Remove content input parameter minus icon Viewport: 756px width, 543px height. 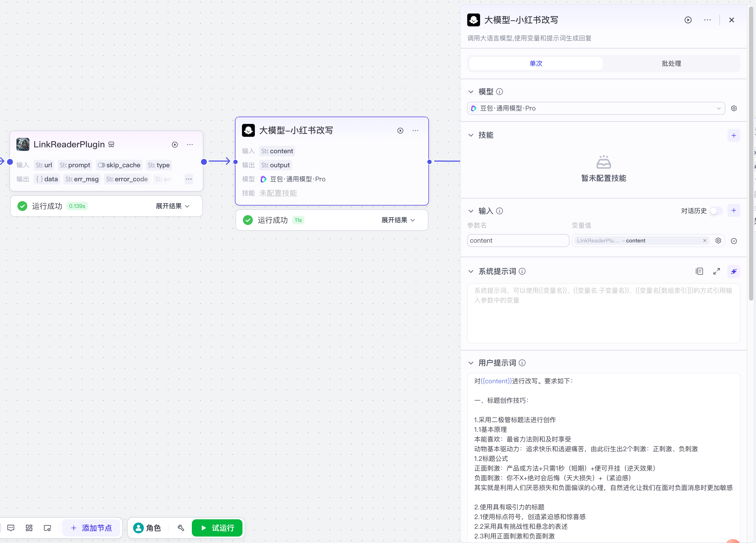734,241
